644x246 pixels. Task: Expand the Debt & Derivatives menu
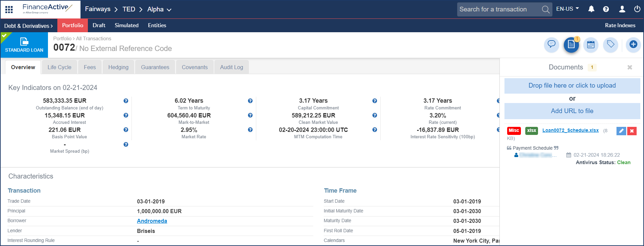pos(29,26)
